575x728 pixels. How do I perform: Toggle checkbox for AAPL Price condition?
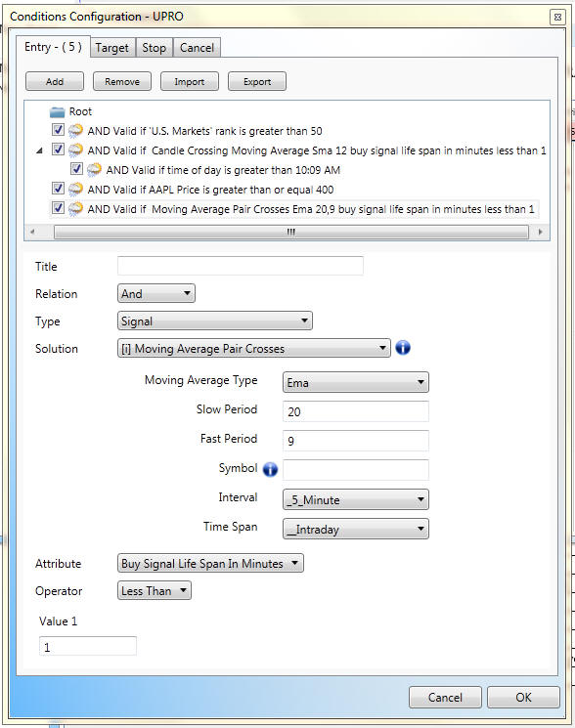click(x=58, y=188)
